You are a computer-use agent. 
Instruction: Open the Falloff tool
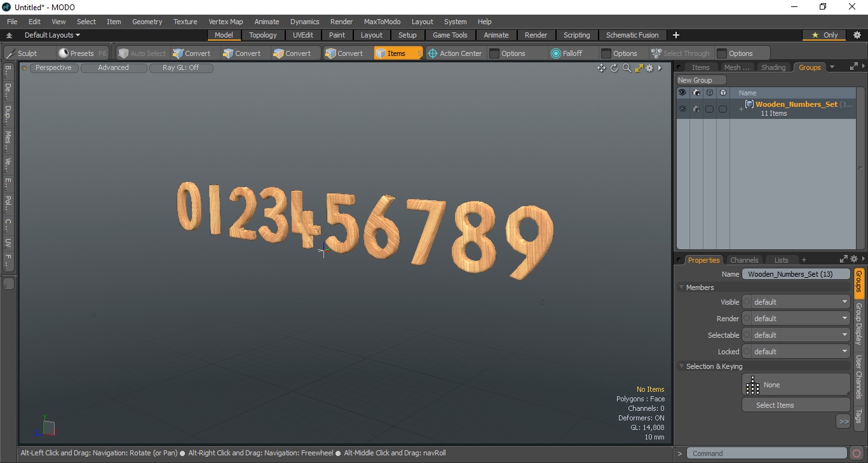click(x=567, y=53)
